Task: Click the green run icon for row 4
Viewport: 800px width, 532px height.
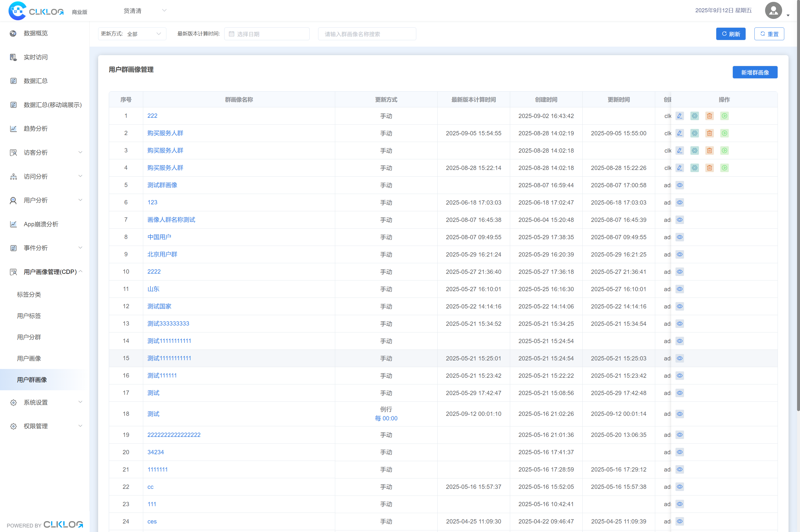Action: [x=724, y=168]
